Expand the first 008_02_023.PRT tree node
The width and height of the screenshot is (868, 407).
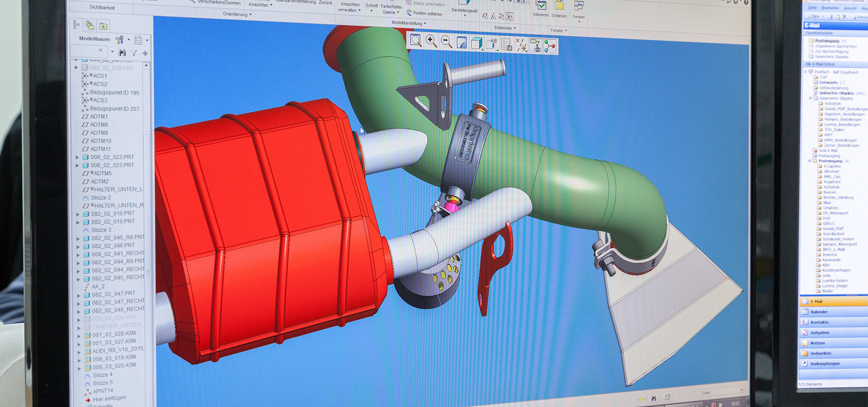click(x=77, y=157)
